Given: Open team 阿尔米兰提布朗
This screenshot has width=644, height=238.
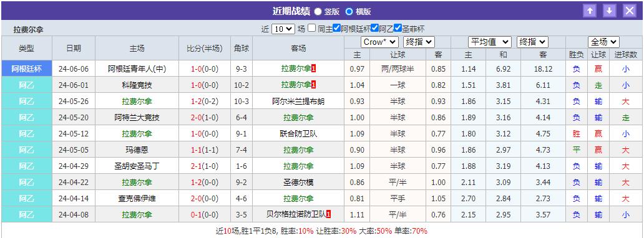Looking at the screenshot, I should 298,102.
